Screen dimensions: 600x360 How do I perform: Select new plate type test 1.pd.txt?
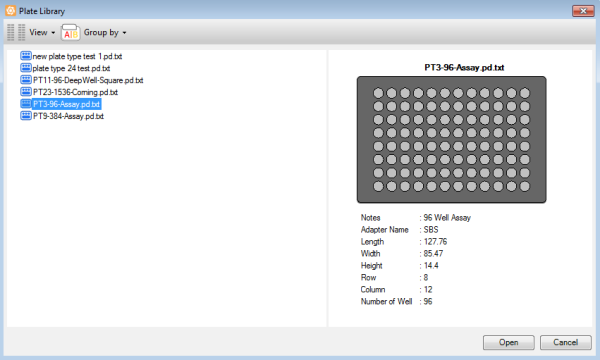point(77,56)
